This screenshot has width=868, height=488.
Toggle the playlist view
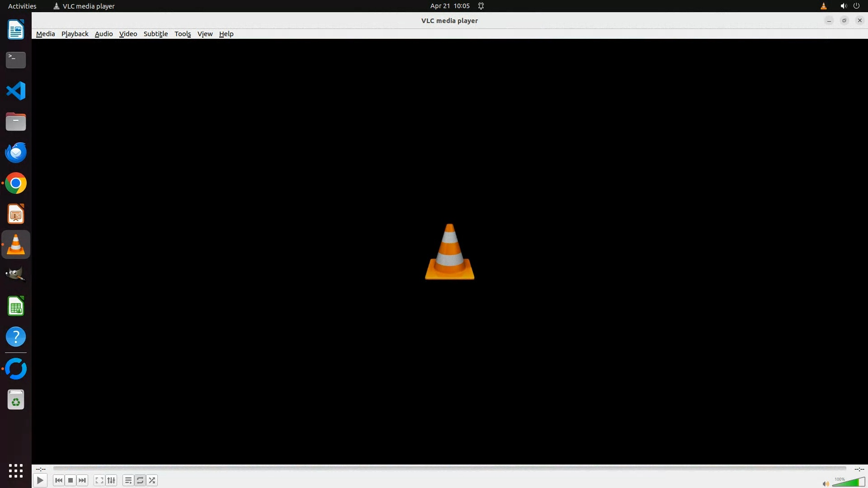(x=128, y=480)
